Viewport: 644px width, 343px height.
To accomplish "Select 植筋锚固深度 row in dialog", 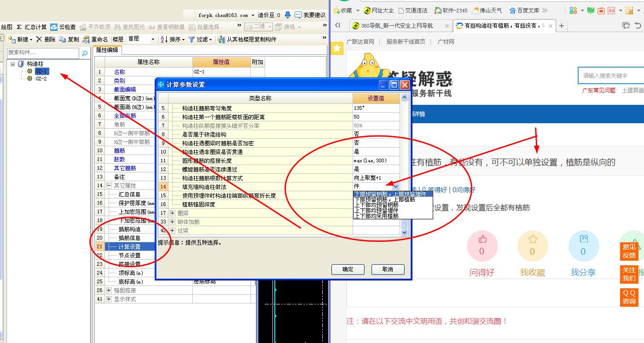I will [279, 205].
